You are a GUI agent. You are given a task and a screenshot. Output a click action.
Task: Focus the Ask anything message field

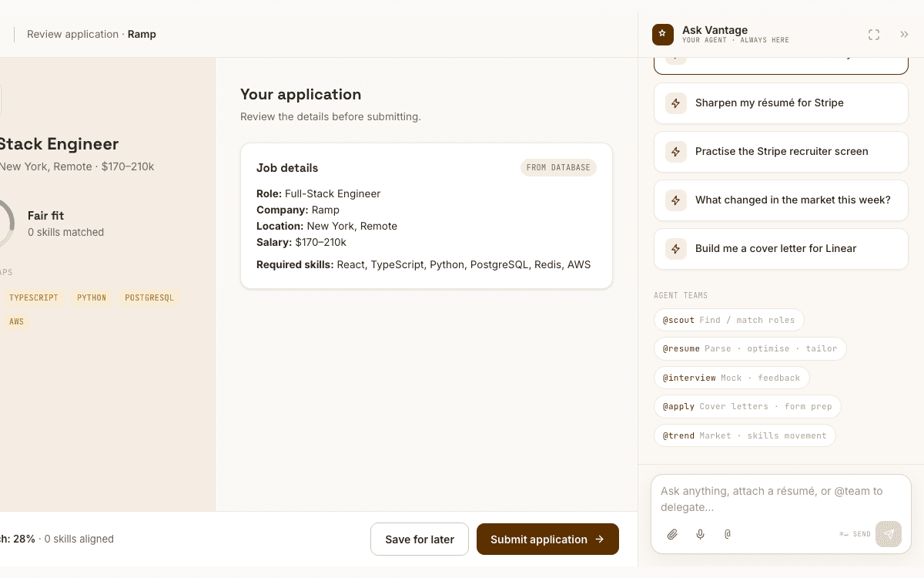[x=781, y=499]
